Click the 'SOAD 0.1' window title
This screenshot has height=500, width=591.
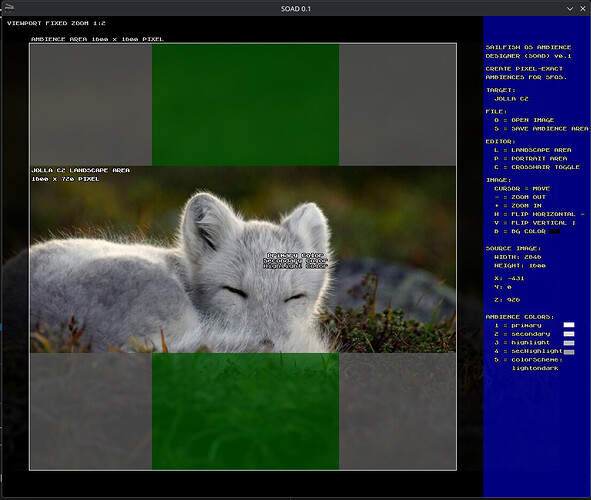pyautogui.click(x=296, y=9)
